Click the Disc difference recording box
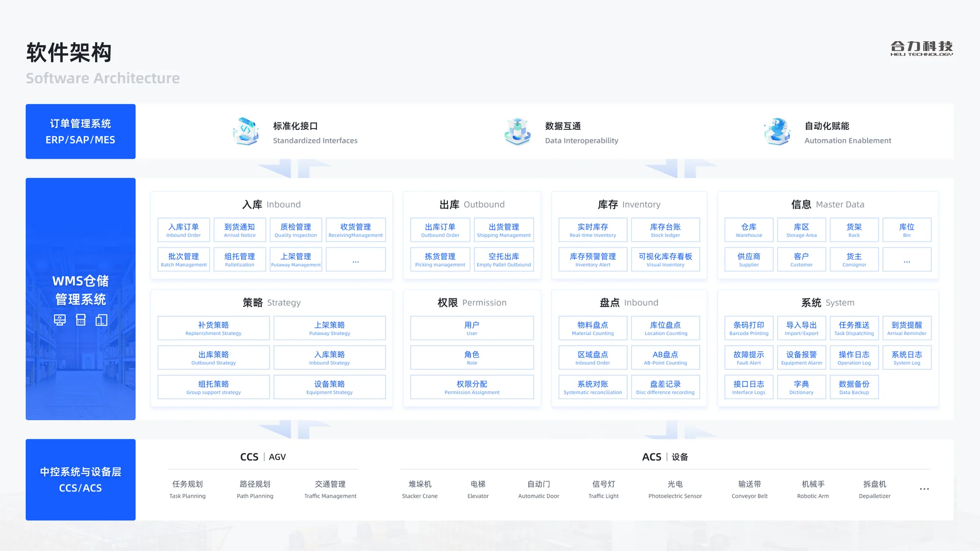This screenshot has height=551, width=980. click(x=665, y=387)
